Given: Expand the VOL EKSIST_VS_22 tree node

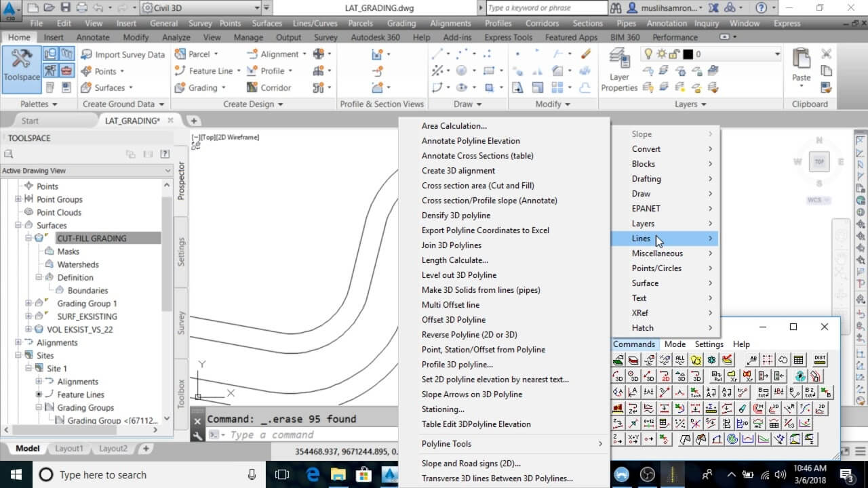Looking at the screenshot, I should (x=28, y=329).
